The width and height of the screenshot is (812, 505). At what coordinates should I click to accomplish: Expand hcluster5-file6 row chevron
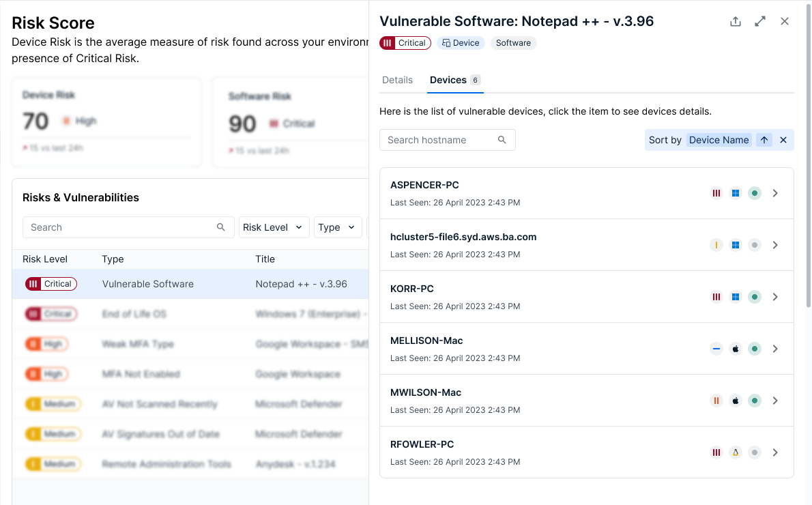(775, 245)
